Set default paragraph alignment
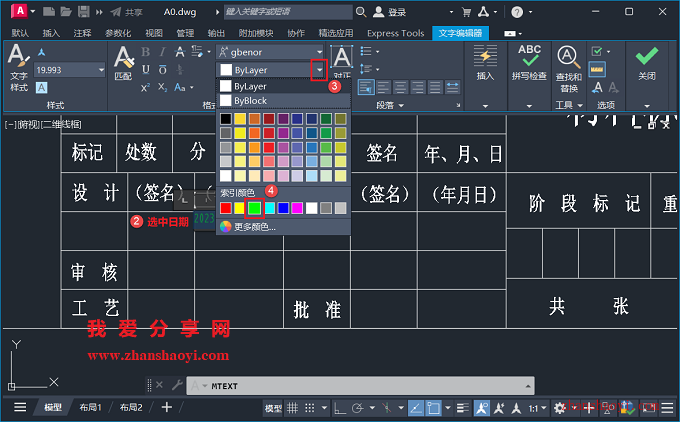 366,87
